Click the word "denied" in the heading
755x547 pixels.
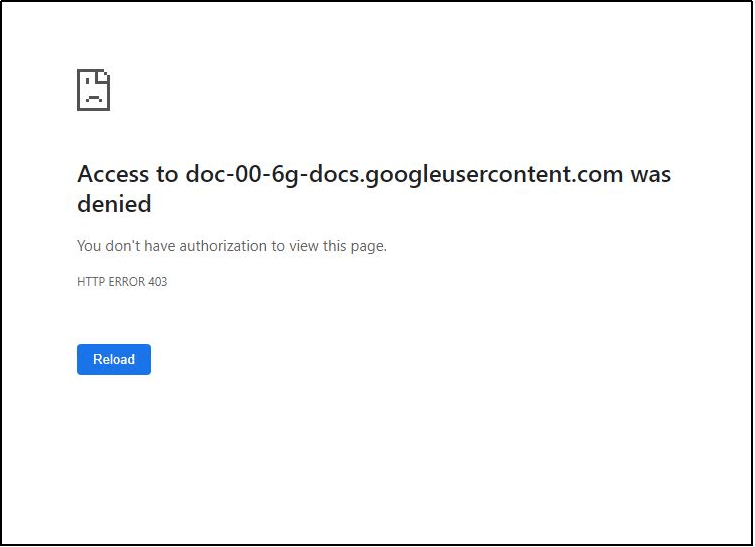pos(114,204)
